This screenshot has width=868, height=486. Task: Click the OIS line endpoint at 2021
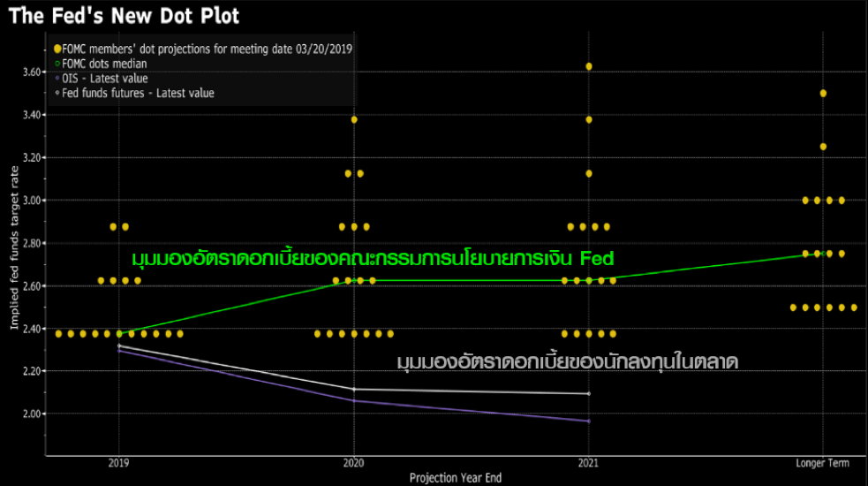[x=589, y=421]
